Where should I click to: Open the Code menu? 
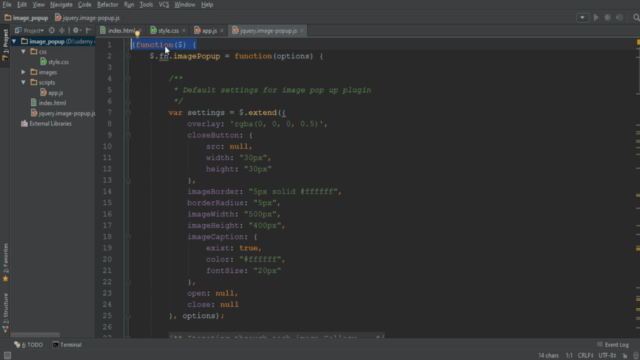[84, 4]
